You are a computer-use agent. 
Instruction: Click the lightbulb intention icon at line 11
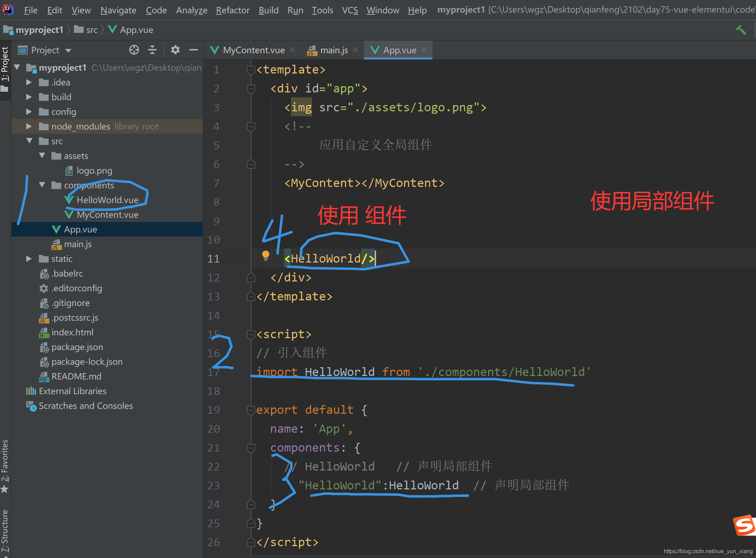click(266, 256)
